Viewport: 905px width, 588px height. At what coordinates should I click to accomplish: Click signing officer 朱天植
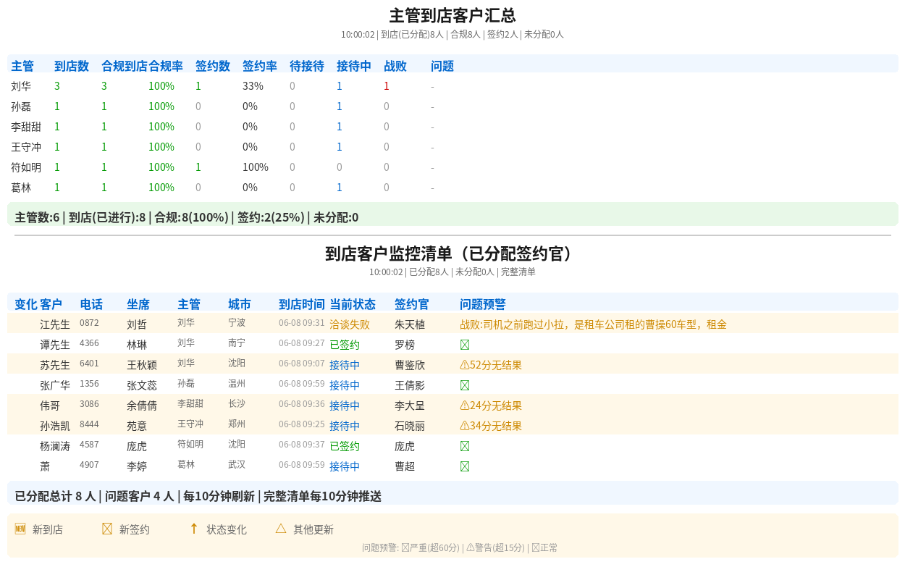tap(410, 324)
